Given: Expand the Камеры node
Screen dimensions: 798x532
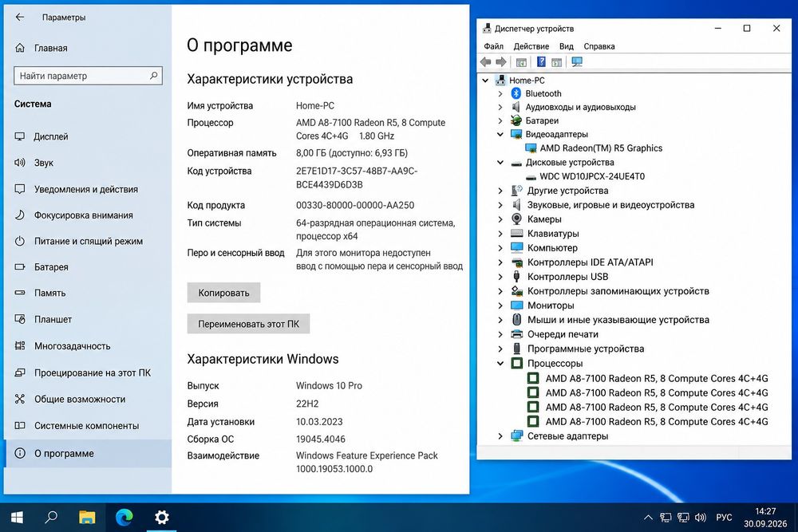Looking at the screenshot, I should [x=500, y=219].
